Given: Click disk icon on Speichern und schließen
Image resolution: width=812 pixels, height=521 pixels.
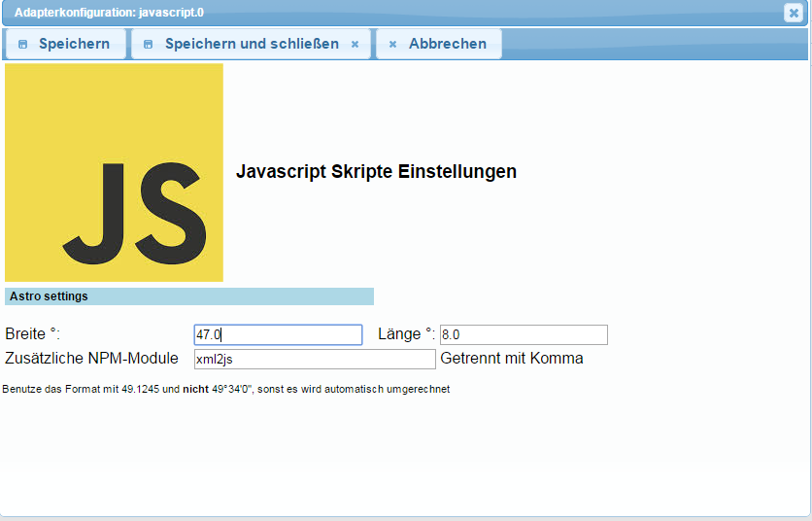Looking at the screenshot, I should (148, 45).
